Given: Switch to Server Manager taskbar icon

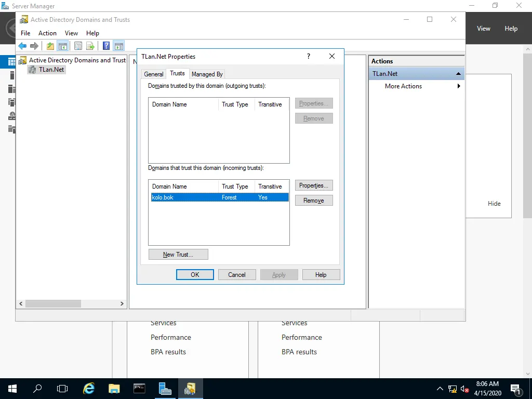Looking at the screenshot, I should click(x=165, y=389).
